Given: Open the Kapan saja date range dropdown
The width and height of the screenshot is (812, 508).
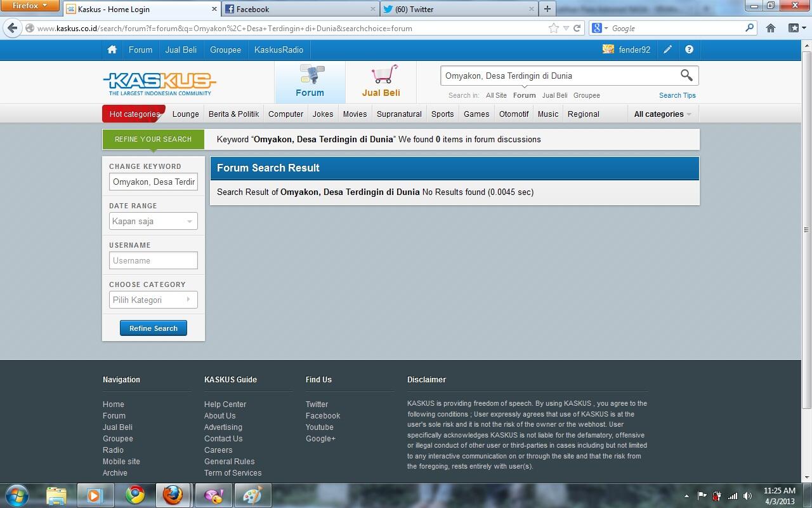Looking at the screenshot, I should (x=153, y=221).
